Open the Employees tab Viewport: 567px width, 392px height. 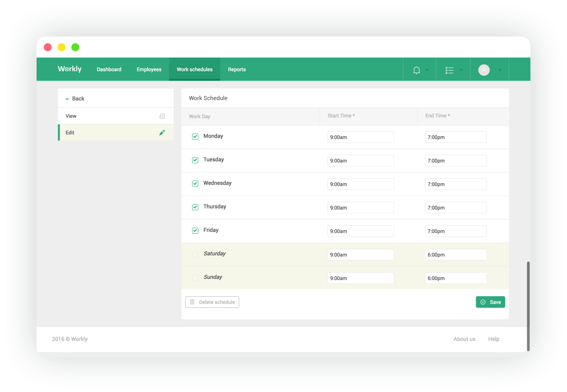149,69
